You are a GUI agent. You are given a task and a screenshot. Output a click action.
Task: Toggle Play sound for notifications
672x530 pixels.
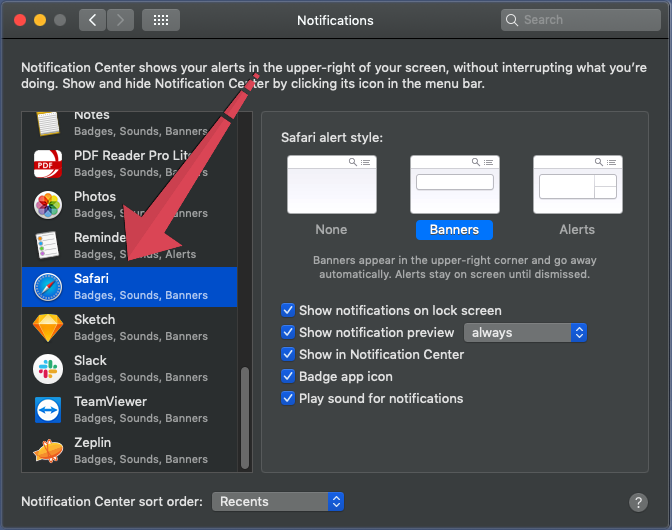tap(289, 399)
